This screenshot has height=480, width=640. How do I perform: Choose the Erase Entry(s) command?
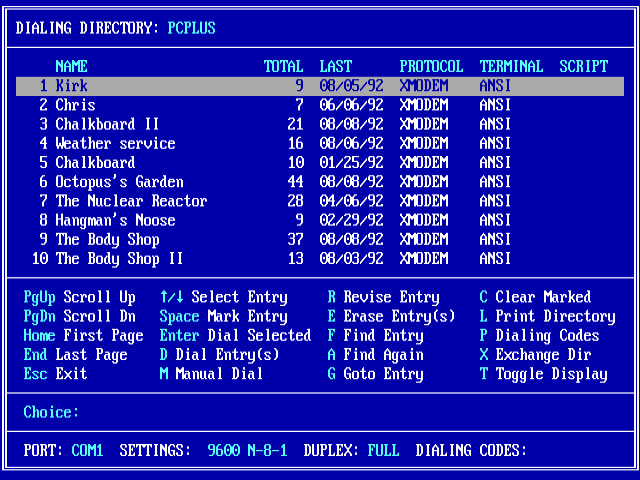[x=391, y=316]
